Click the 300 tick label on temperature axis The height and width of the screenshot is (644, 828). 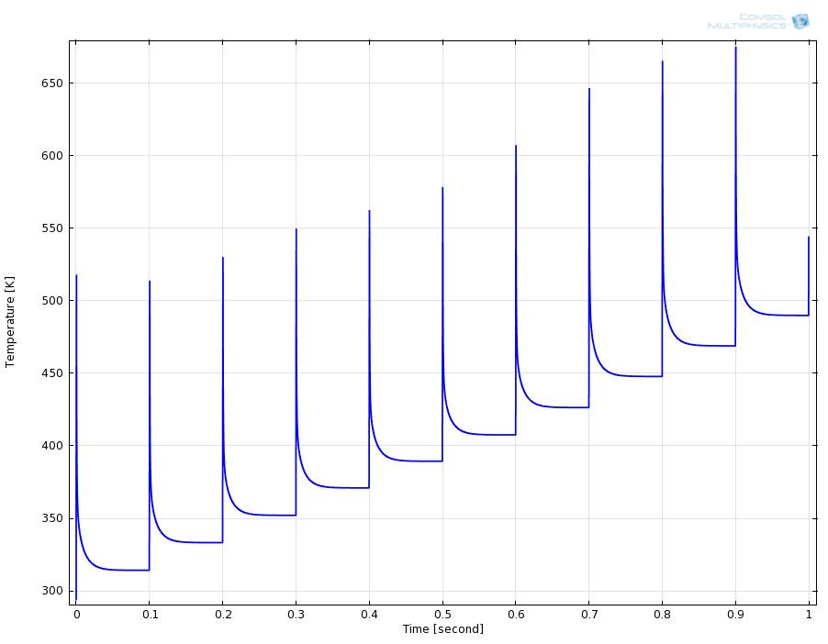pyautogui.click(x=53, y=592)
